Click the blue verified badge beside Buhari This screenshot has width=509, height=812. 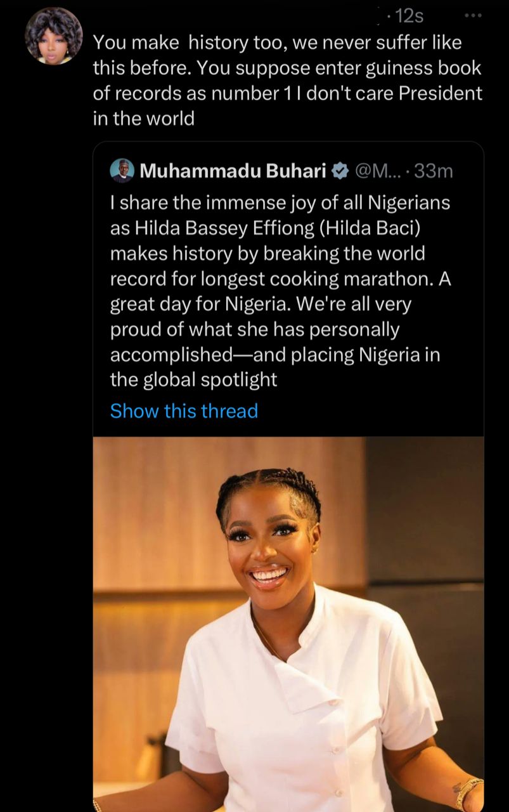[x=340, y=171]
